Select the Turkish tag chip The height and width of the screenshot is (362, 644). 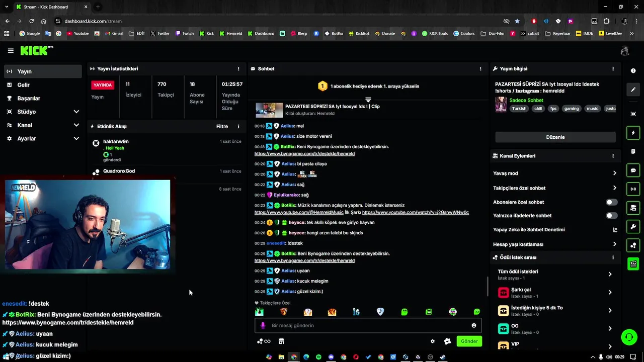(x=519, y=109)
